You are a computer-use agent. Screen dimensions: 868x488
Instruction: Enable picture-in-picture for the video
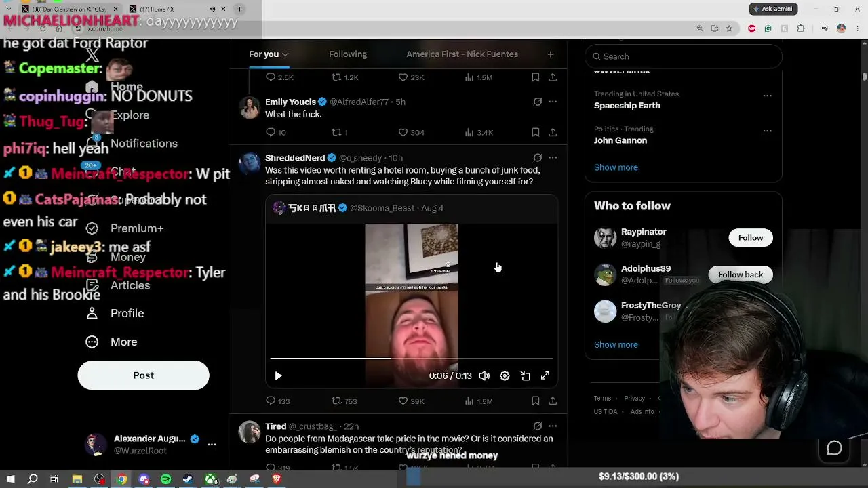click(x=525, y=375)
